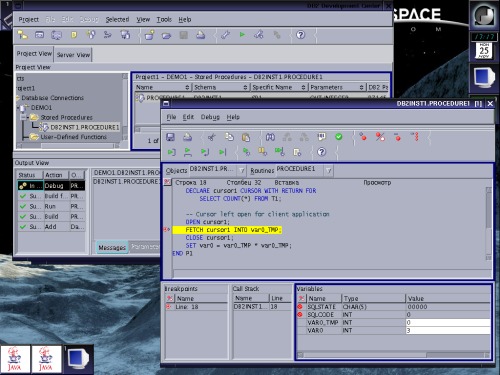Image resolution: width=500 pixels, height=375 pixels.
Task: Click the first main toolbar project tree icon
Action: [22, 34]
